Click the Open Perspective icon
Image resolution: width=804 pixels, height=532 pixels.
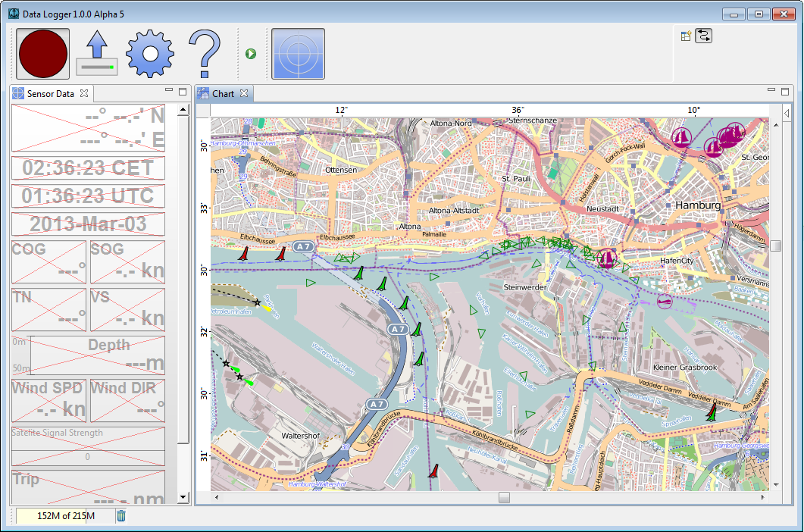[686, 36]
